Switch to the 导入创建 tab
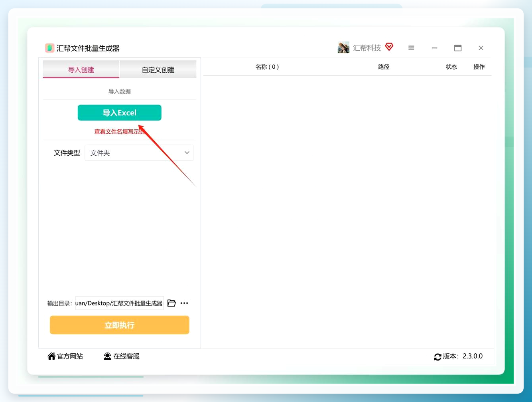Image resolution: width=532 pixels, height=402 pixels. (x=81, y=69)
